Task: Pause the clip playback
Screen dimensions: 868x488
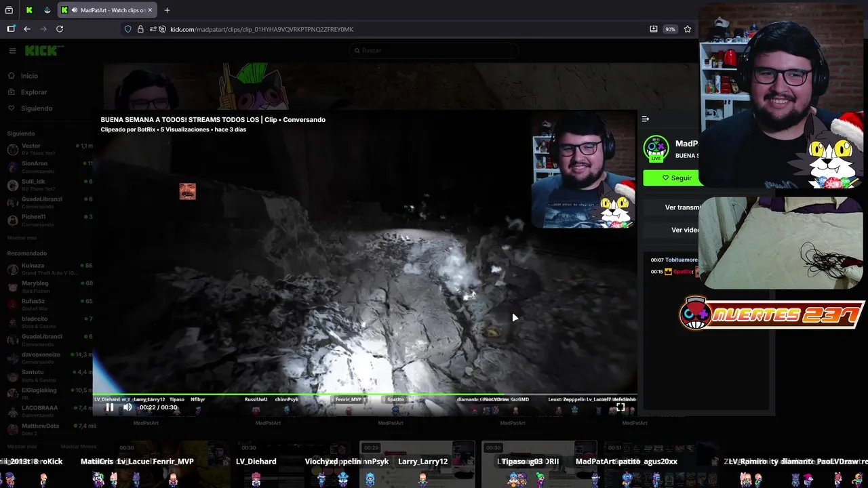Action: [109, 407]
